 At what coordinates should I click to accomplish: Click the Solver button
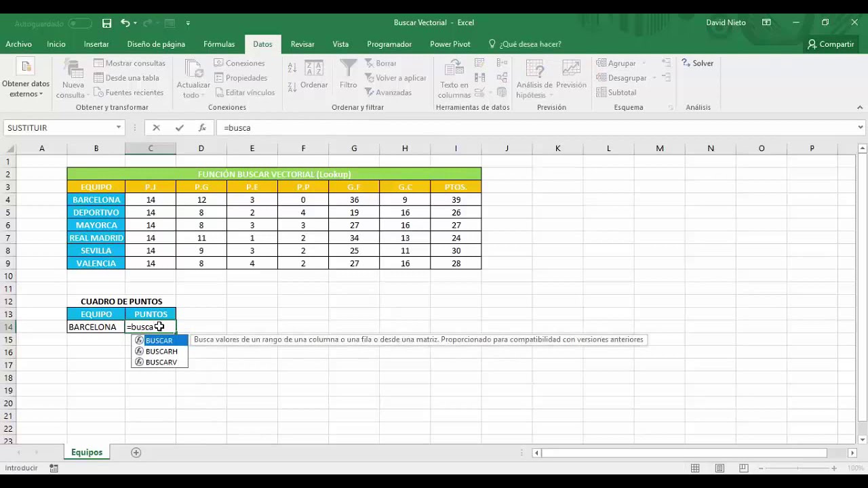point(697,63)
